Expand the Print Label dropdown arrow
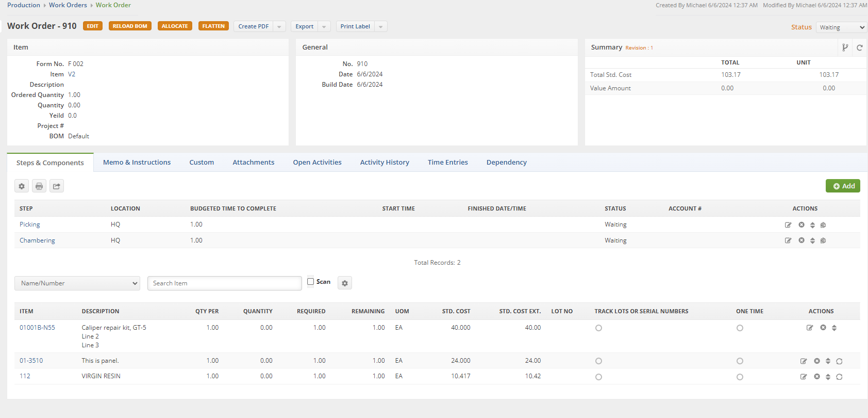This screenshot has height=418, width=868. (381, 26)
